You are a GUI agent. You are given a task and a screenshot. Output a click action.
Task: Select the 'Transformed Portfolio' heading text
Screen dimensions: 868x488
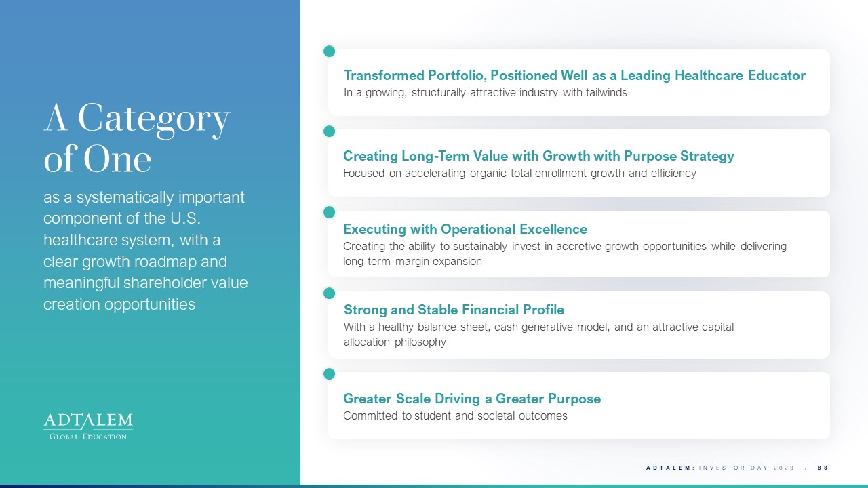point(574,75)
